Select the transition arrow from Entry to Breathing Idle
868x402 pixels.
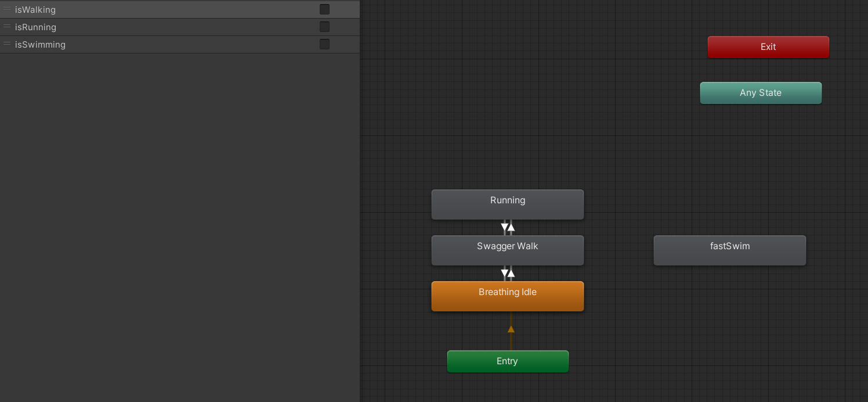pyautogui.click(x=510, y=329)
